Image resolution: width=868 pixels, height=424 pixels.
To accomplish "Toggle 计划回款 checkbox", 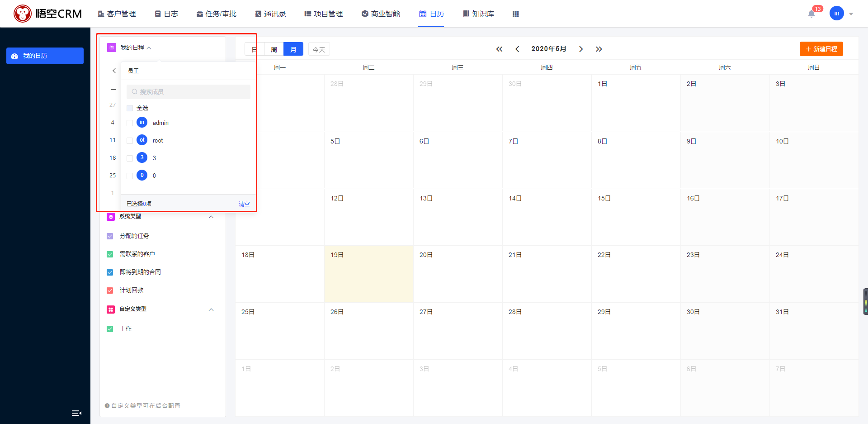I will point(110,291).
